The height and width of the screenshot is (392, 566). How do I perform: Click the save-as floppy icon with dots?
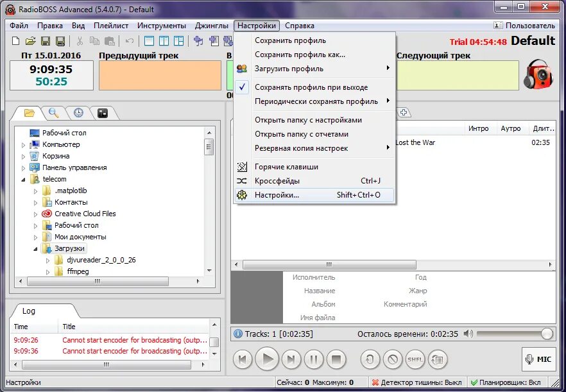click(60, 41)
